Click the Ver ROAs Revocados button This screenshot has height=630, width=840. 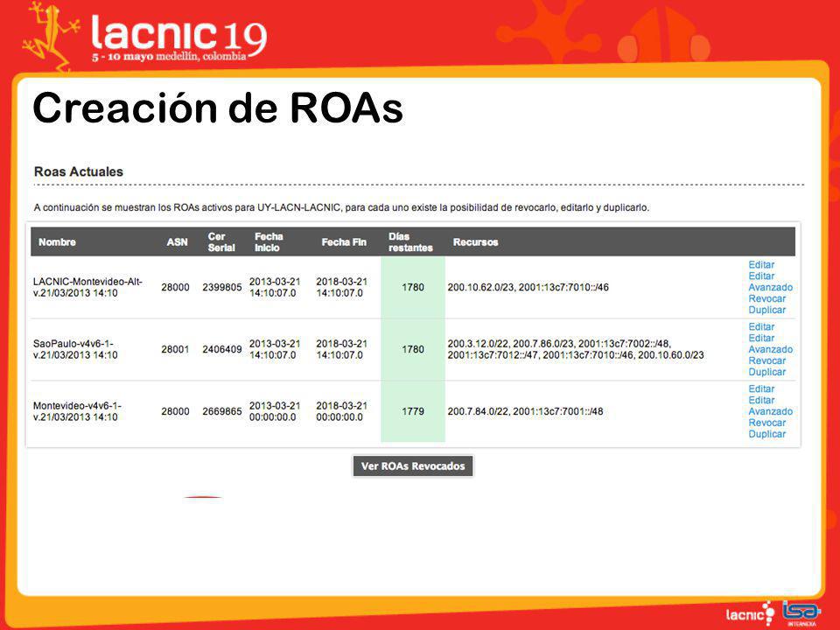pos(412,466)
